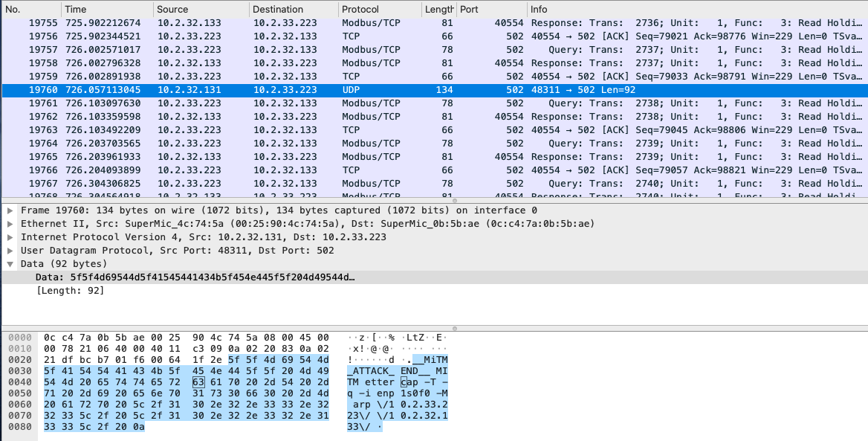Expand the User Datagram Protocol node
This screenshot has width=868, height=441.
(10, 251)
